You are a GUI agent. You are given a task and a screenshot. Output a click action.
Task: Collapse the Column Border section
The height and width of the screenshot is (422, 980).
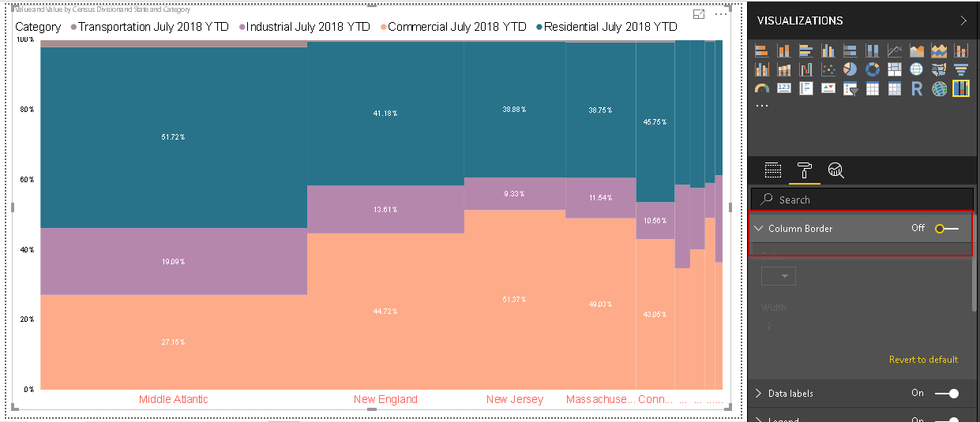tap(759, 229)
